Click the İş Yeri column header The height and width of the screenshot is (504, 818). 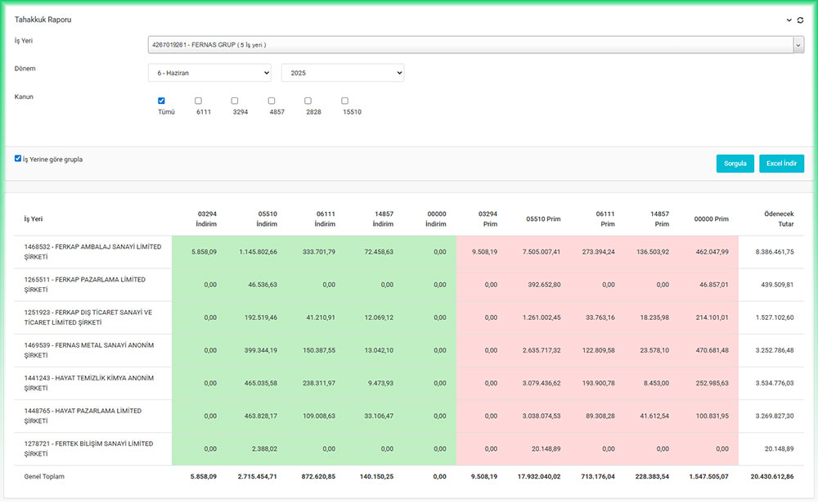pyautogui.click(x=34, y=219)
